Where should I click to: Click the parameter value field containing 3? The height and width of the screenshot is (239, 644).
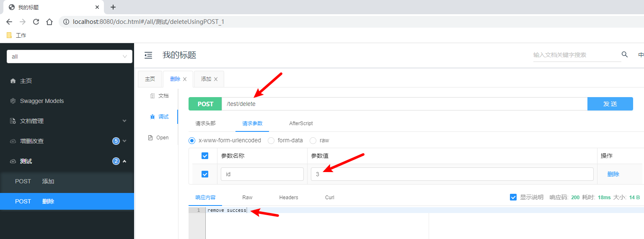[x=452, y=174]
